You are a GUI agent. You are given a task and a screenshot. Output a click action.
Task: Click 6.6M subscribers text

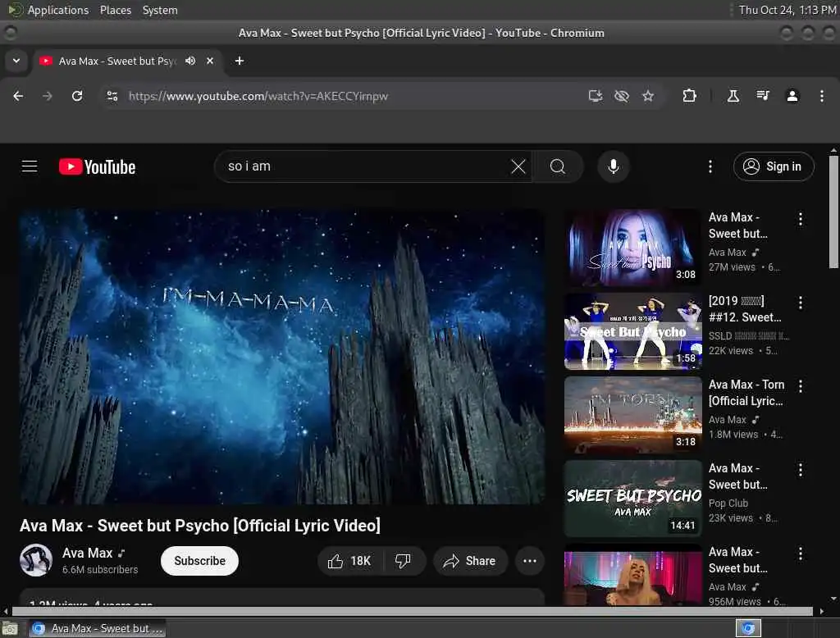[x=100, y=570]
